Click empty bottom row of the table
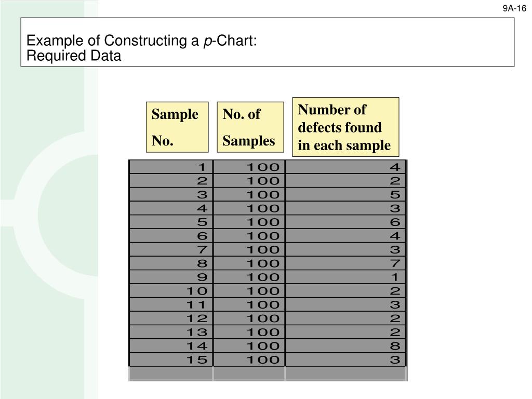This screenshot has width=532, height=399. tap(268, 374)
